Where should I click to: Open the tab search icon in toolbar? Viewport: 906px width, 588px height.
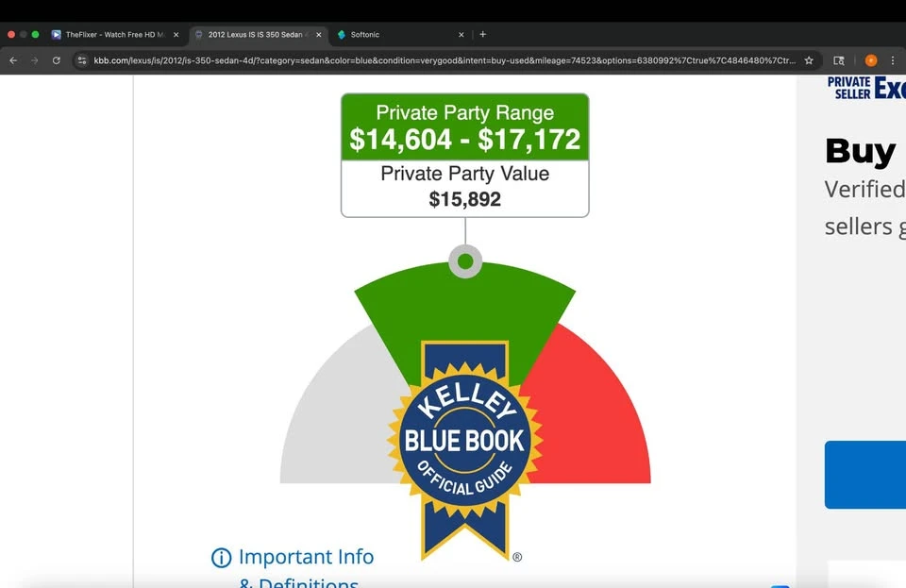click(839, 60)
